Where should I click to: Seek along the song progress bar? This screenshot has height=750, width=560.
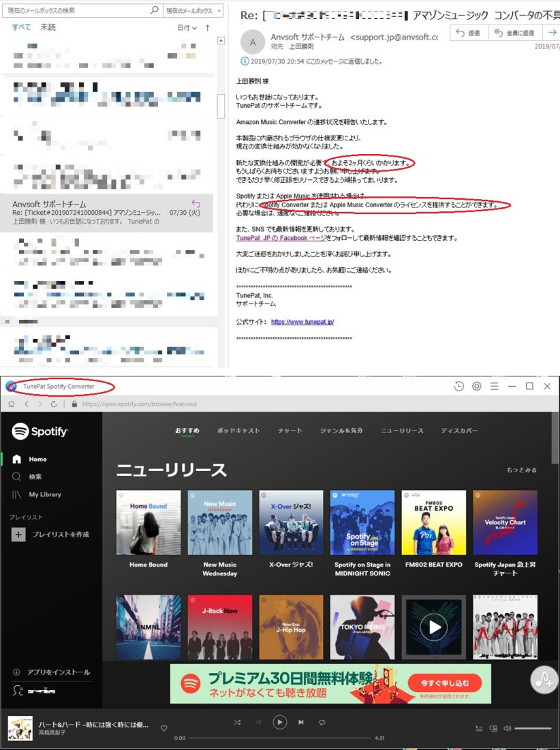tap(279, 738)
